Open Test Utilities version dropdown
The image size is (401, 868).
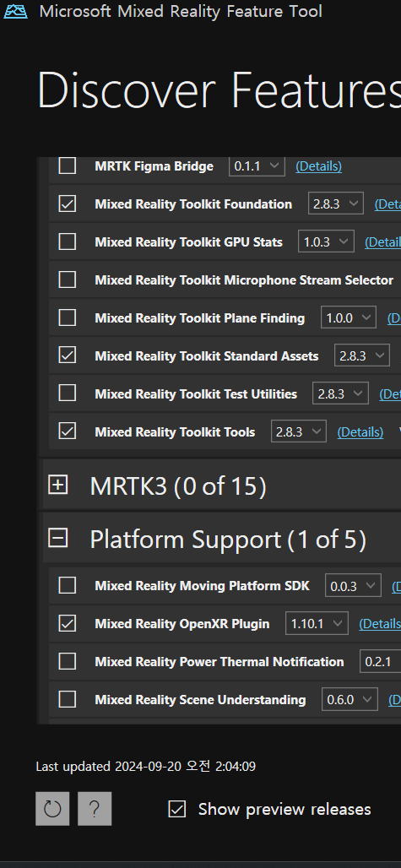[341, 393]
